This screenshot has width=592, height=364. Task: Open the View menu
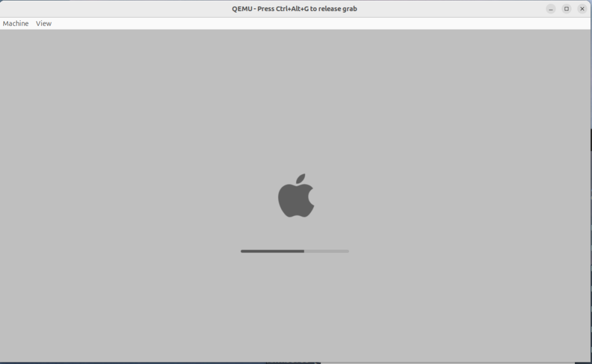point(43,24)
